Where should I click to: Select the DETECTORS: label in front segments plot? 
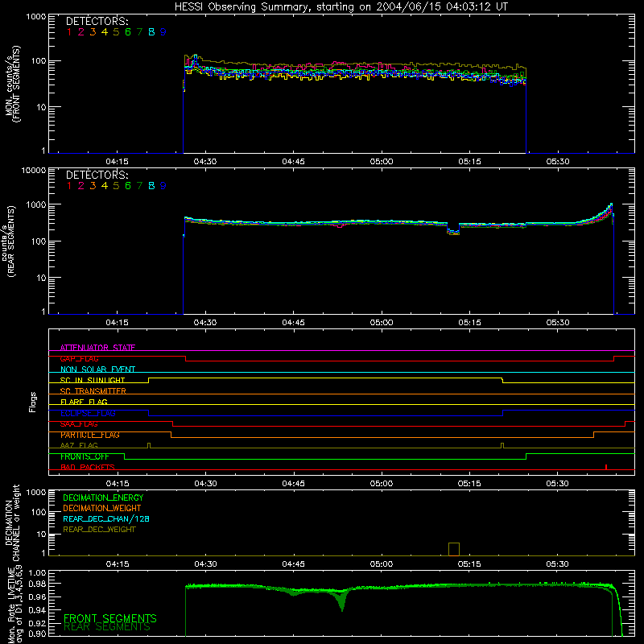coord(97,21)
